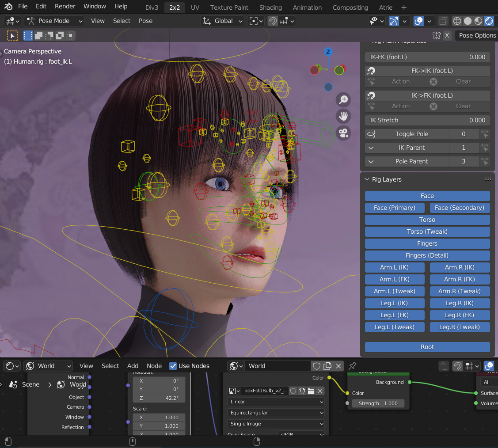498x448 pixels.
Task: Adjust the Background Strength slider
Action: (378, 403)
